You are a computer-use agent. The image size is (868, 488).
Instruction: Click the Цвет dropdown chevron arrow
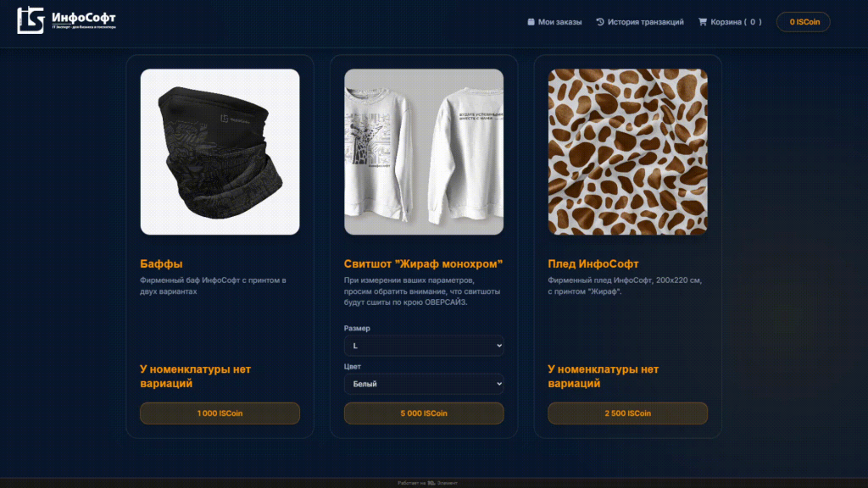[498, 384]
